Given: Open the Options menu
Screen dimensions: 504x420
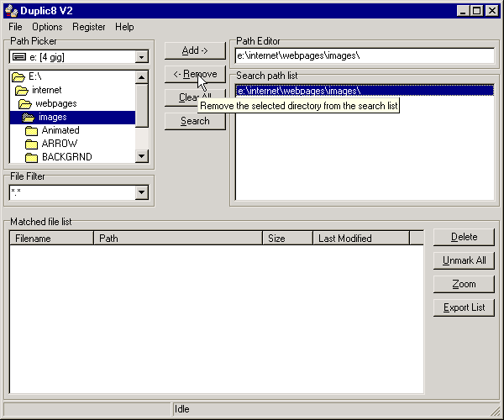Looking at the screenshot, I should tap(47, 27).
